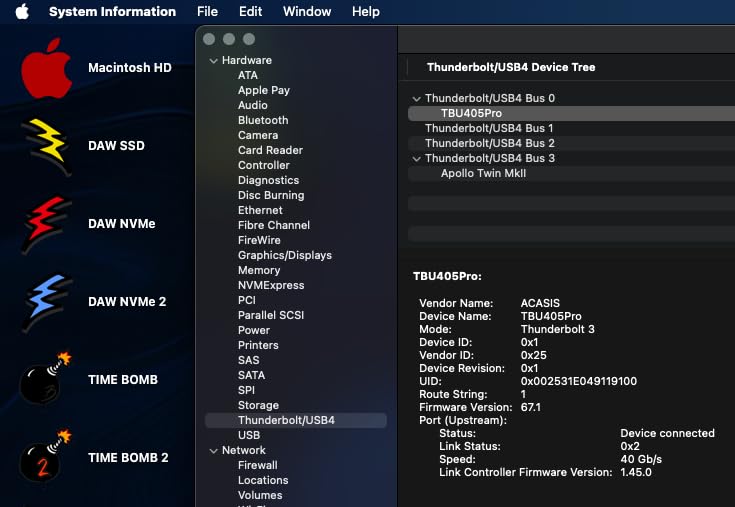Select Bluetooth in the sidebar
Viewport: 735px width, 507px height.
pyautogui.click(x=263, y=120)
